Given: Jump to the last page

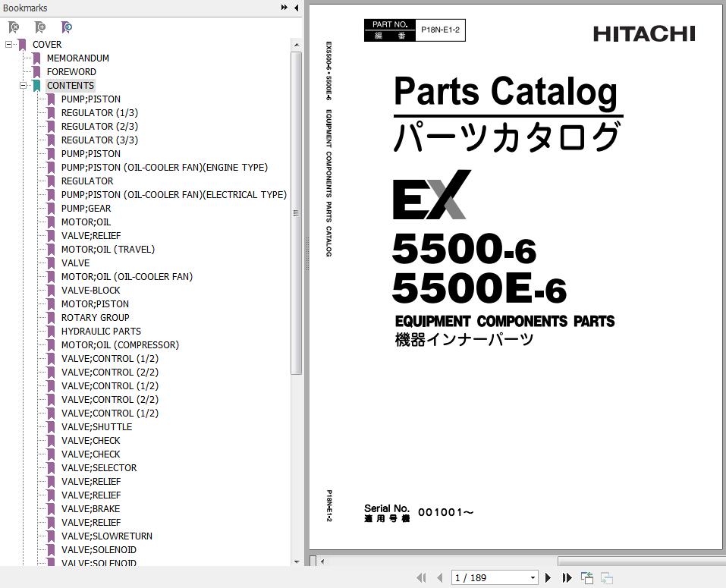Looking at the screenshot, I should pos(567,577).
